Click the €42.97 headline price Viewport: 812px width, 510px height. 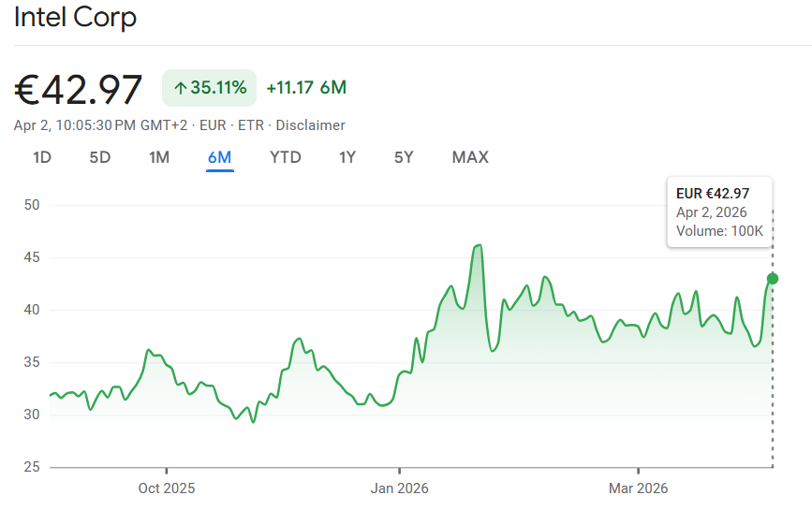(78, 90)
